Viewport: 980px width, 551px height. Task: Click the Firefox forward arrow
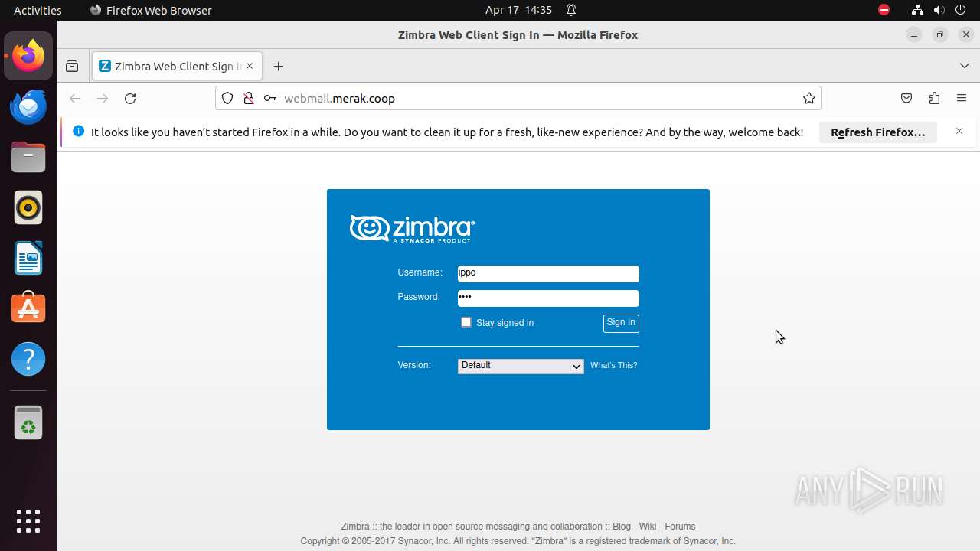point(103,98)
